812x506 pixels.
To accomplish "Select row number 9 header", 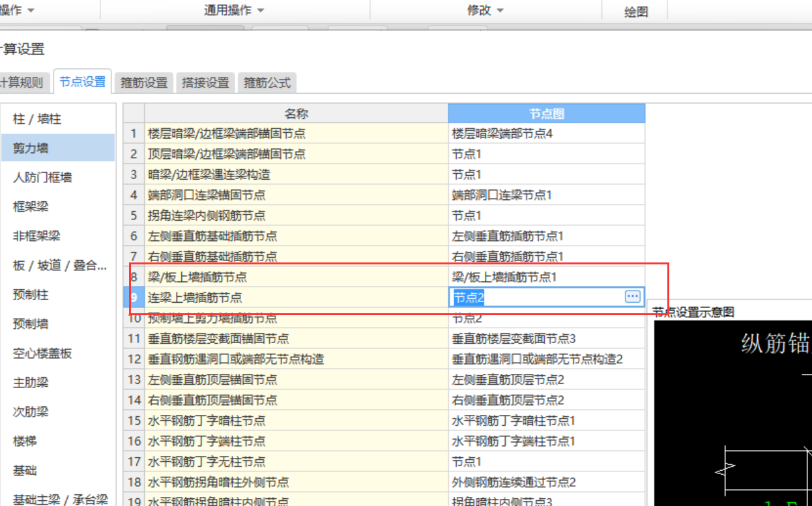I will (134, 298).
